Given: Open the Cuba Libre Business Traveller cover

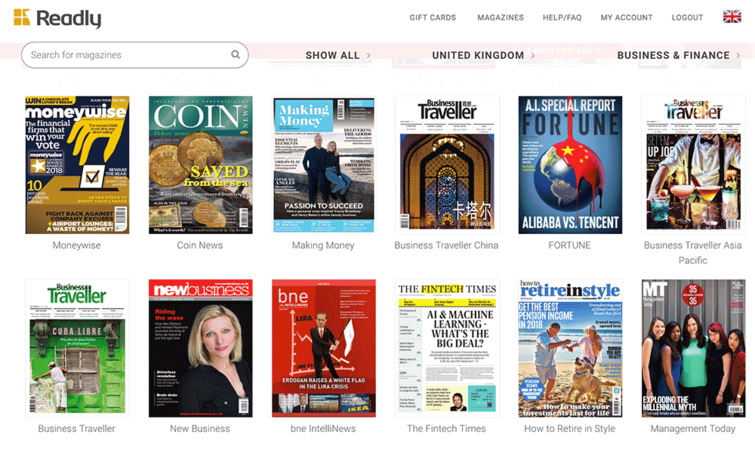Looking at the screenshot, I should coord(77,348).
